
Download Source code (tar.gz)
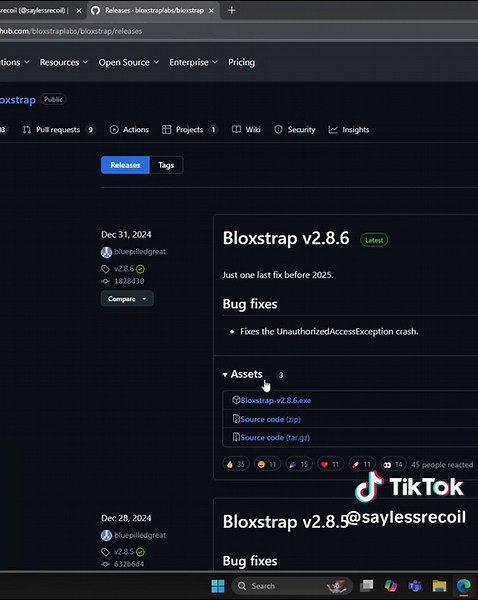point(275,437)
